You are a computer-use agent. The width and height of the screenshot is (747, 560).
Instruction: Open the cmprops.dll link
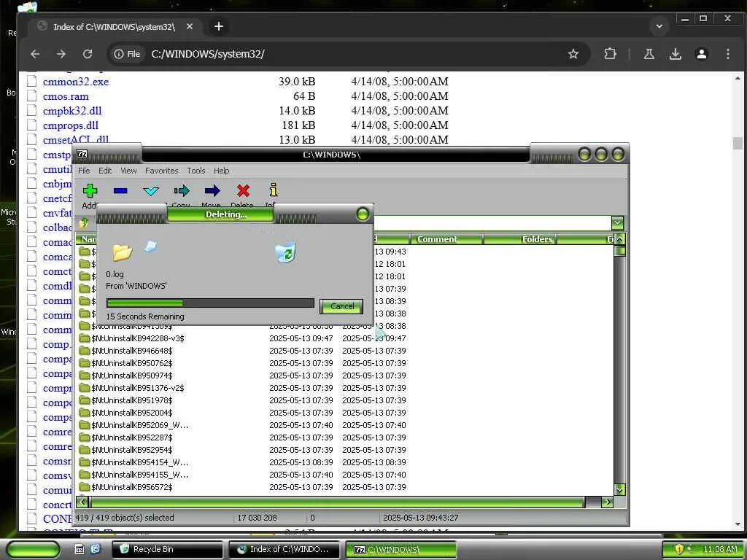pos(71,125)
